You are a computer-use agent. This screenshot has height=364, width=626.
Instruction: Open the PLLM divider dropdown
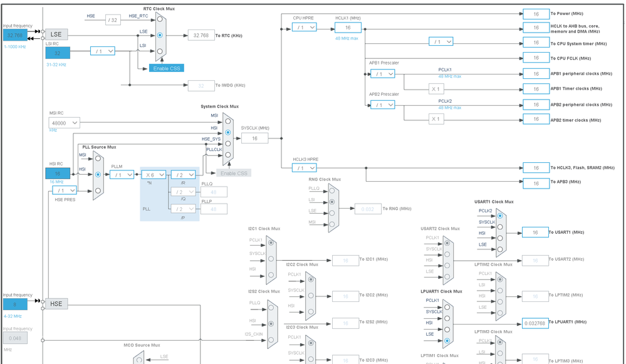tap(122, 175)
